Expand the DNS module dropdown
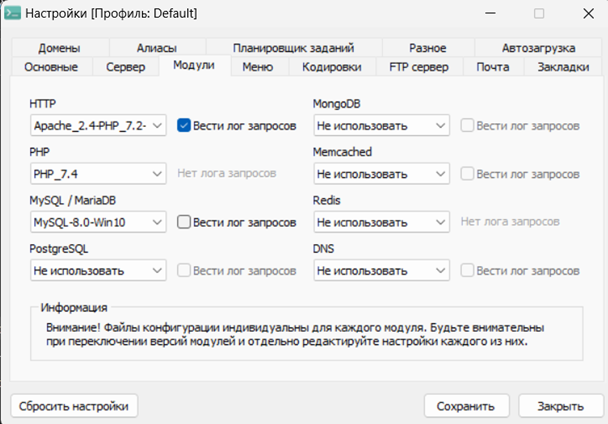Viewport: 608px width, 424px height. (x=381, y=270)
